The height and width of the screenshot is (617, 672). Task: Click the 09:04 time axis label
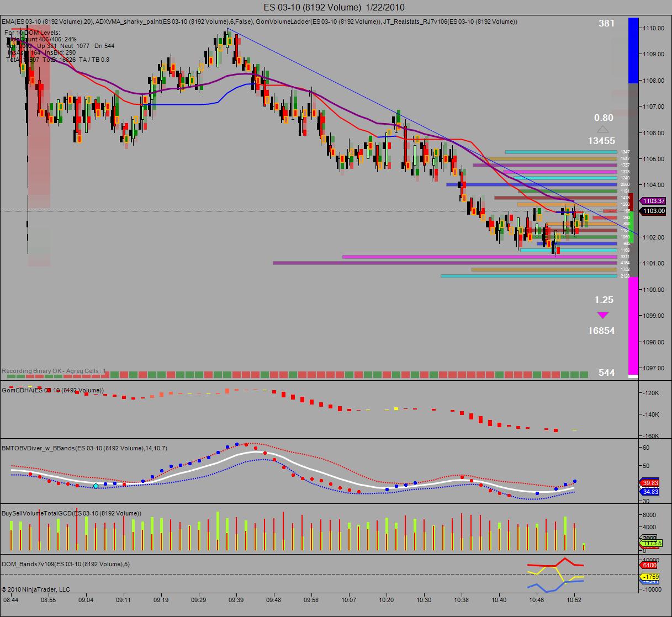coord(86,599)
